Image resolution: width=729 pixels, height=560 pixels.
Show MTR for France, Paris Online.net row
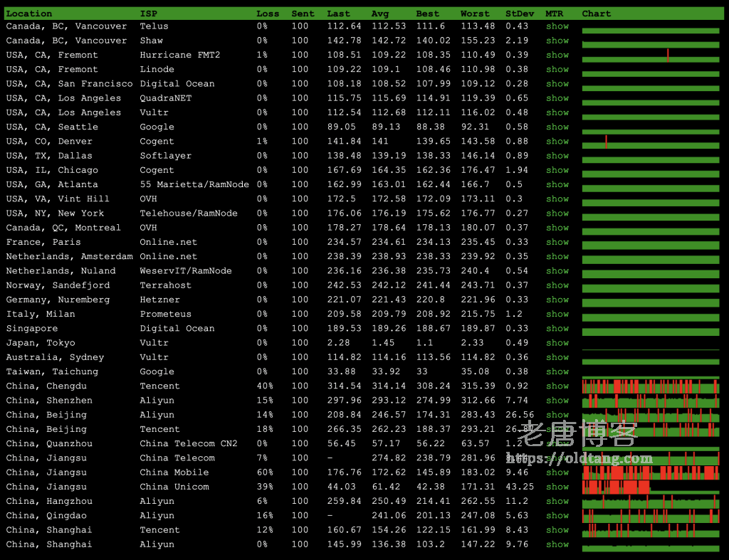point(557,242)
